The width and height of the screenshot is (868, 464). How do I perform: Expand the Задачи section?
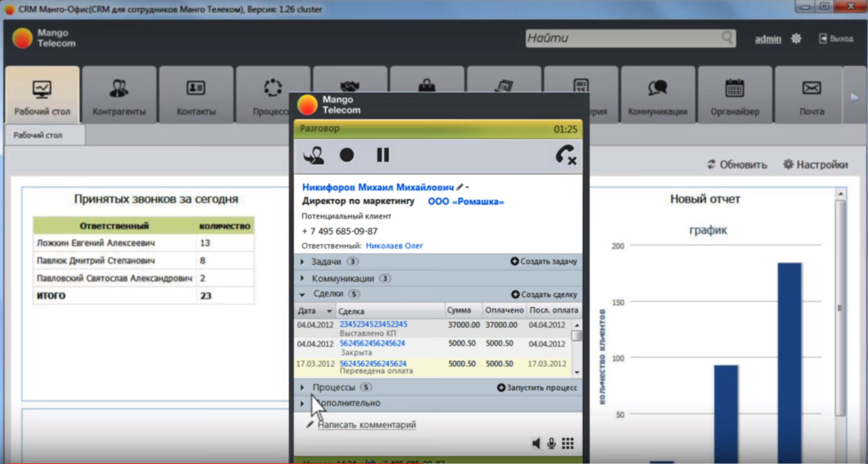[x=303, y=261]
